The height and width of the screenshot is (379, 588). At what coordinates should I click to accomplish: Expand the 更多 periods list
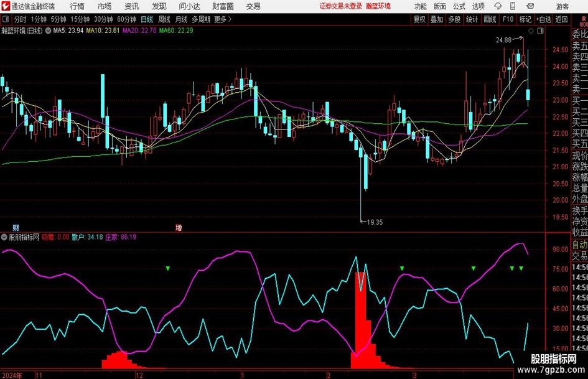tap(223, 19)
